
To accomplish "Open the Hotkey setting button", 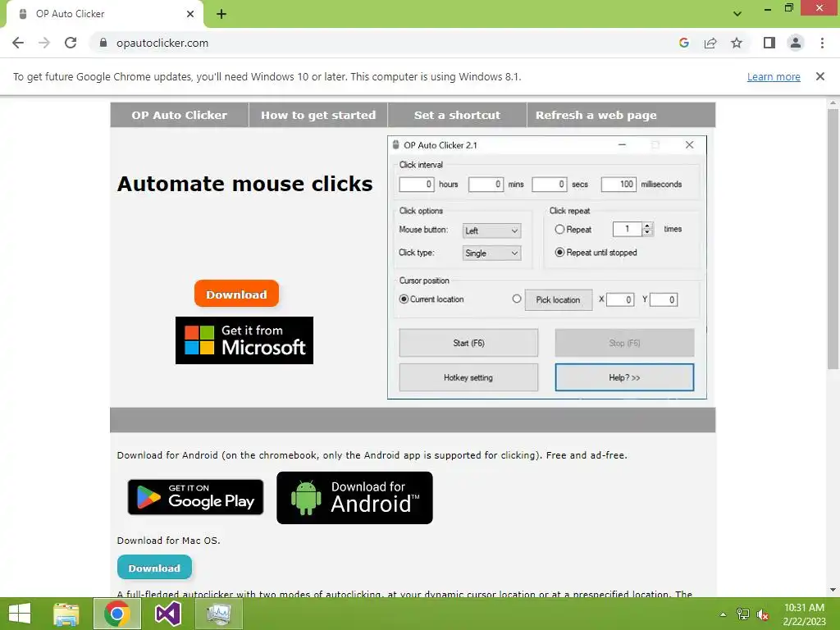I will click(468, 377).
